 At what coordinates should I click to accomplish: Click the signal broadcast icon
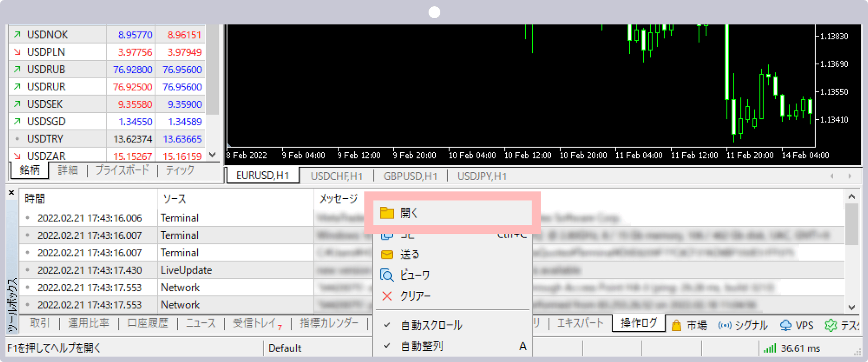pos(725,325)
